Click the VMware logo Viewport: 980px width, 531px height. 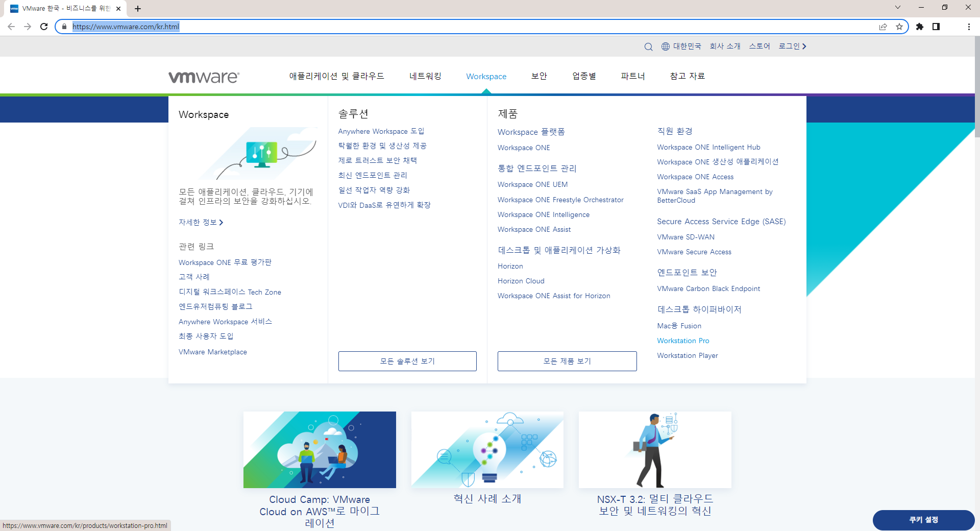click(x=204, y=77)
